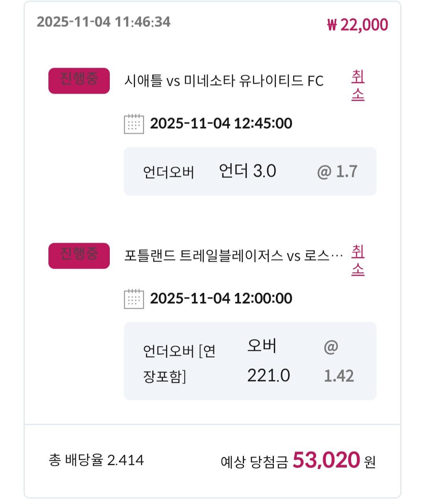Click the 언더오버 label in the 시애틀 bet
Image resolution: width=425 pixels, height=504 pixels.
click(168, 172)
